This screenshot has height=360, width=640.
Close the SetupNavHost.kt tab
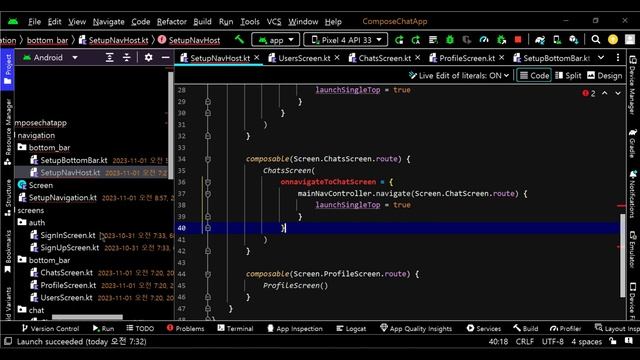coord(257,58)
